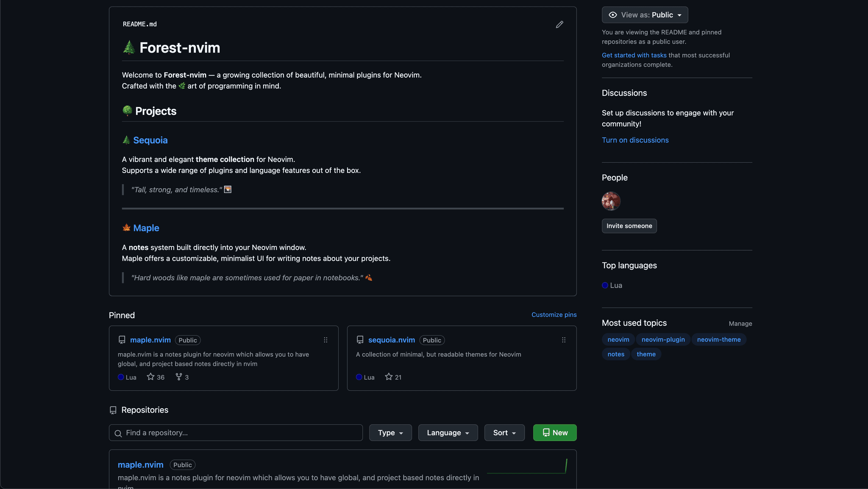The width and height of the screenshot is (868, 489).
Task: Click the star icon on maple.nvim pin
Action: (x=150, y=377)
